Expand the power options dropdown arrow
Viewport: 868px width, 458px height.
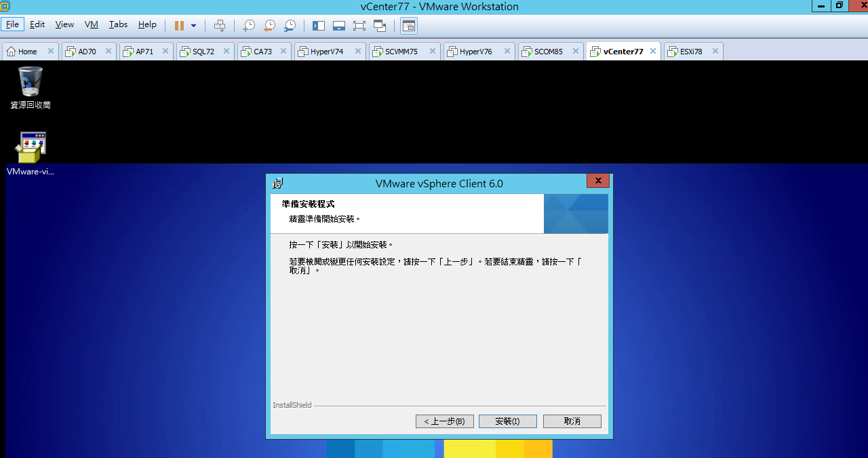point(193,26)
